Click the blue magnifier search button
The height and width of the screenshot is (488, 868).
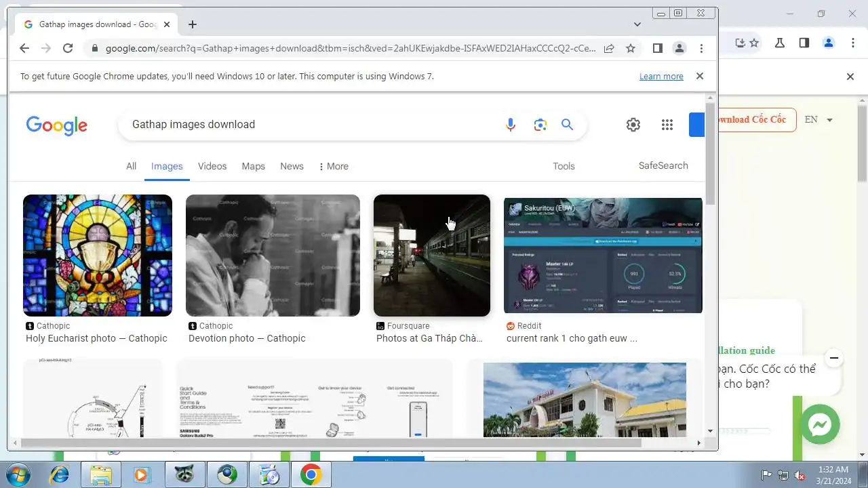click(568, 125)
